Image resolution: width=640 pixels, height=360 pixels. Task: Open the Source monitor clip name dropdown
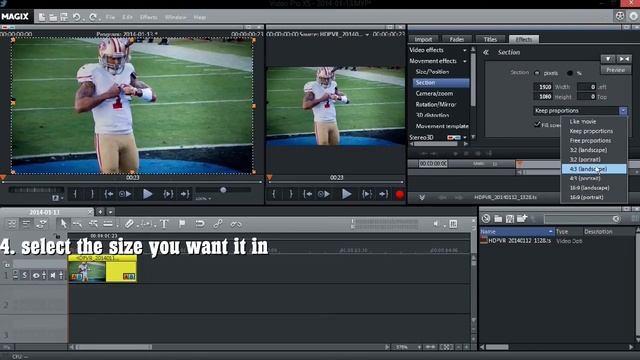pos(367,34)
